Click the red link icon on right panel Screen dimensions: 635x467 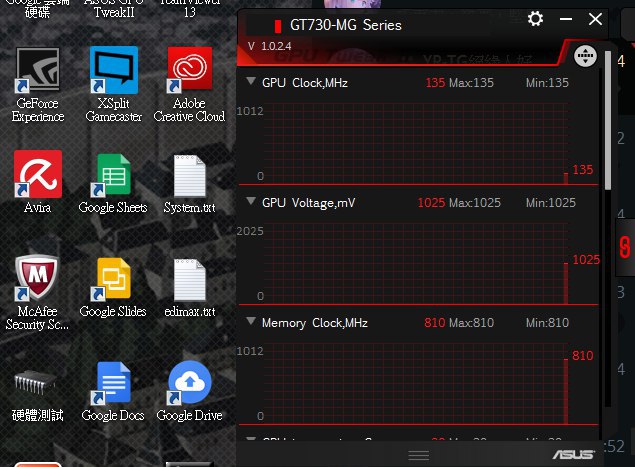[625, 247]
